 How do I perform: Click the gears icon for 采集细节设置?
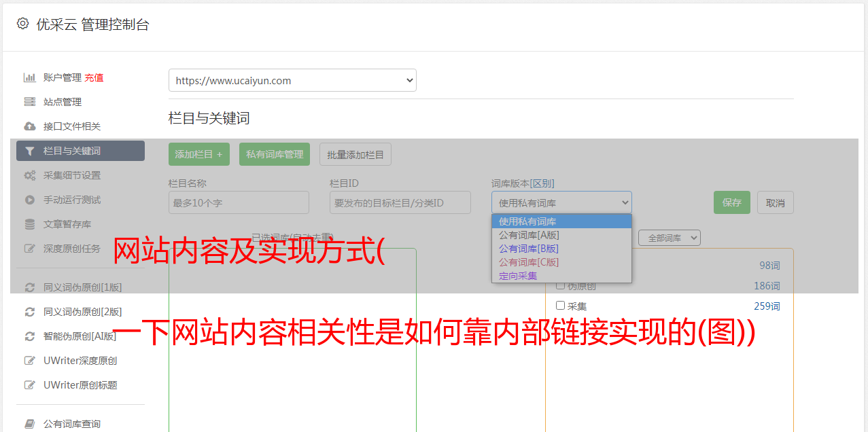pyautogui.click(x=30, y=175)
